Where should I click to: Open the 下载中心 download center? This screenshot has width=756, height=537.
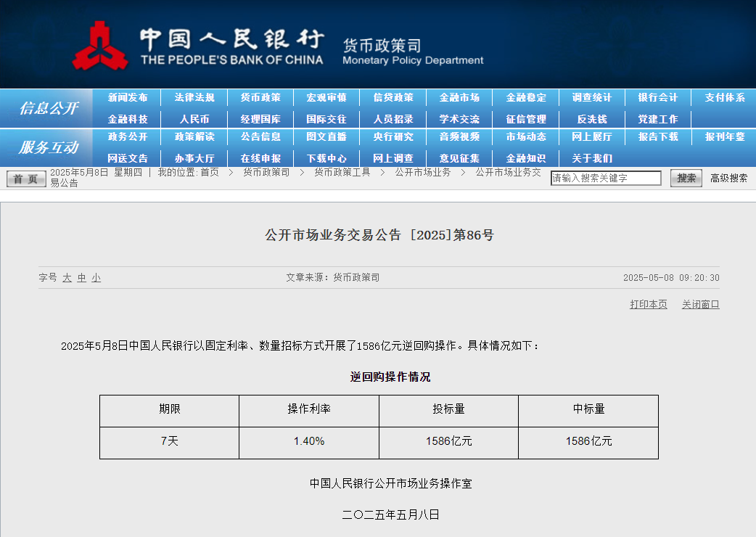326,158
